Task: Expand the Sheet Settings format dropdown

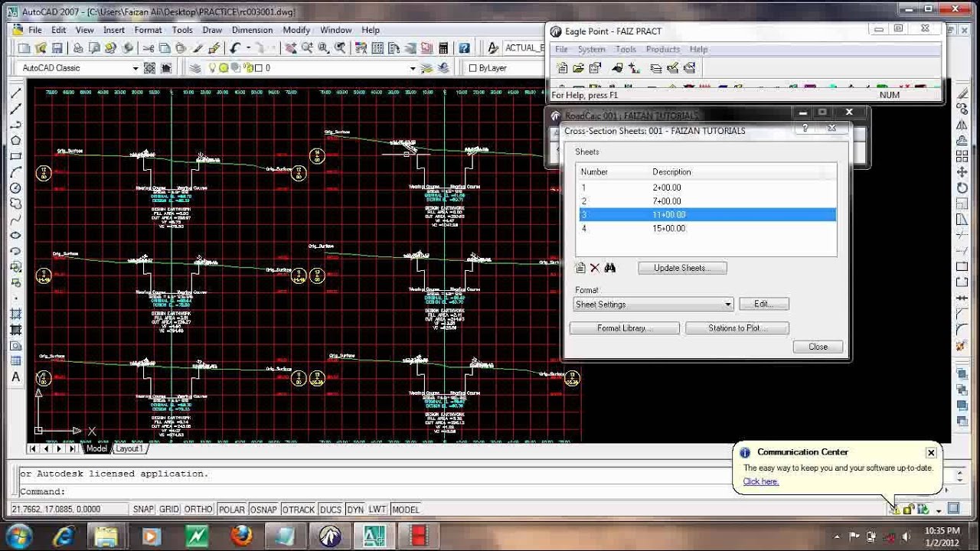Action: 727,305
